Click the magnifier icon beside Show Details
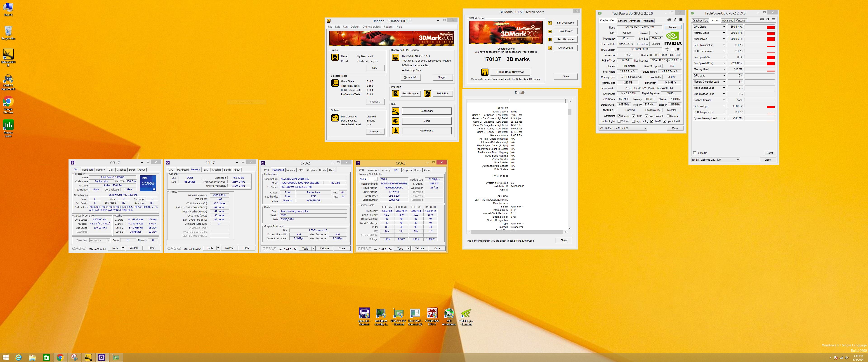The height and width of the screenshot is (362, 868). 550,48
